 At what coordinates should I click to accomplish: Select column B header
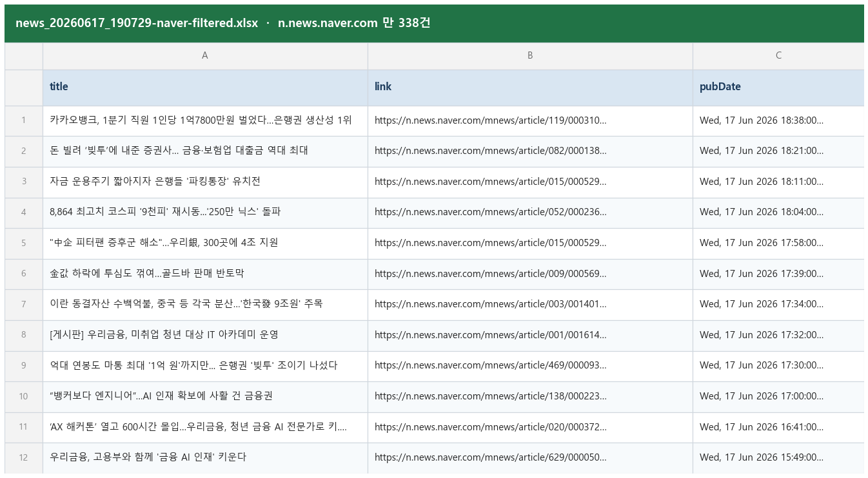tap(530, 56)
